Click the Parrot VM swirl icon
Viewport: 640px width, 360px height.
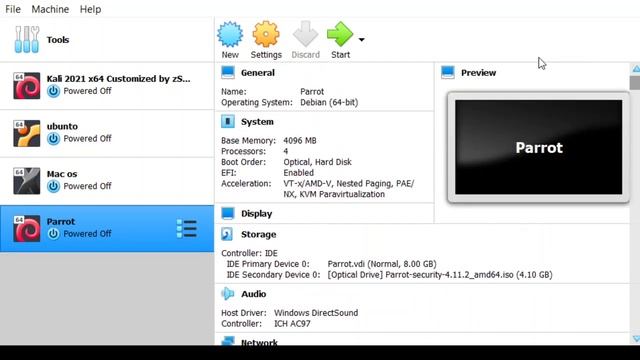pos(27,229)
